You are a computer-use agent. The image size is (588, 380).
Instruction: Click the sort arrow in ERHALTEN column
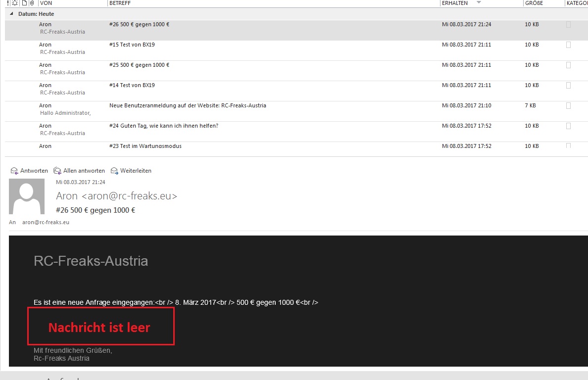click(x=479, y=3)
